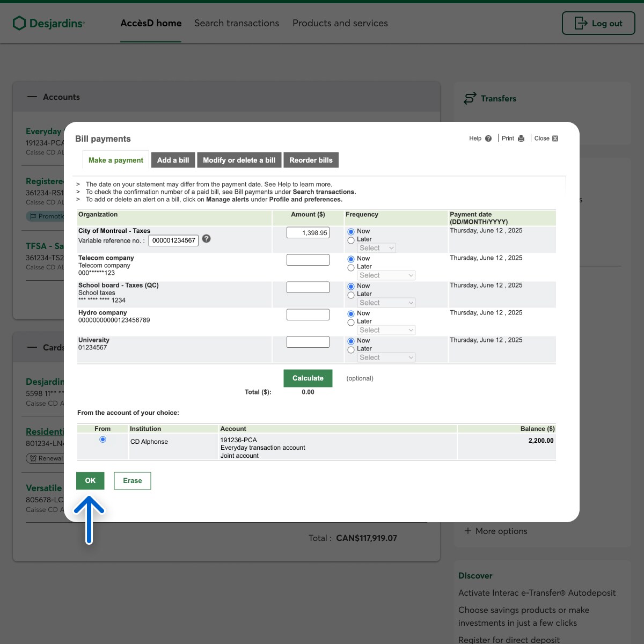Screen dimensions: 644x644
Task: Click the variable reference help icon
Action: pyautogui.click(x=206, y=239)
